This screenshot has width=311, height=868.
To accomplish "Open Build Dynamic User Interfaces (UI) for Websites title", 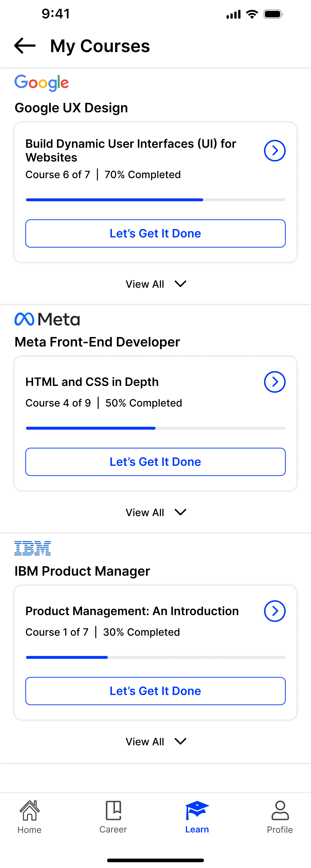I will coord(131,151).
